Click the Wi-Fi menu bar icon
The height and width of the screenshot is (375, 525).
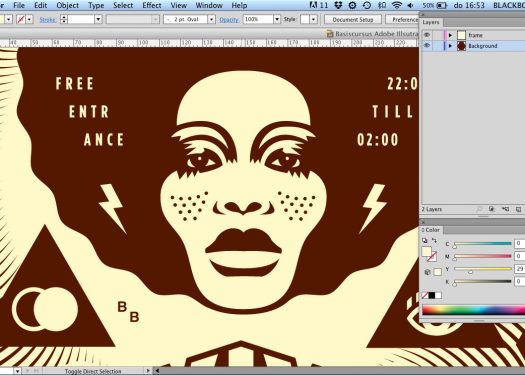click(x=397, y=5)
